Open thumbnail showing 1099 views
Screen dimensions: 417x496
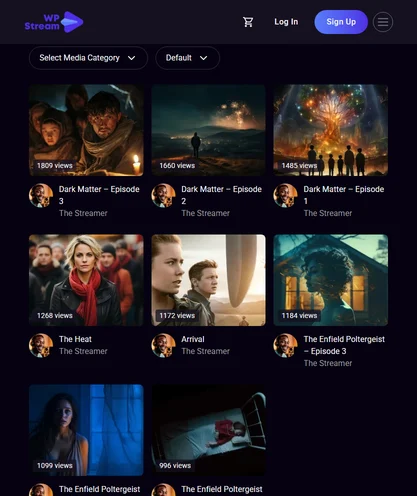86,430
